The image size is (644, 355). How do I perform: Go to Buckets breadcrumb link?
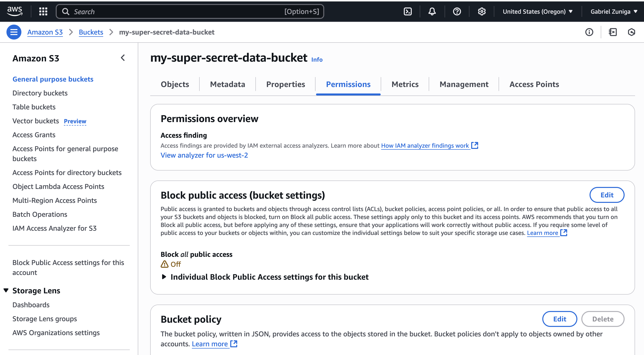pyautogui.click(x=91, y=32)
